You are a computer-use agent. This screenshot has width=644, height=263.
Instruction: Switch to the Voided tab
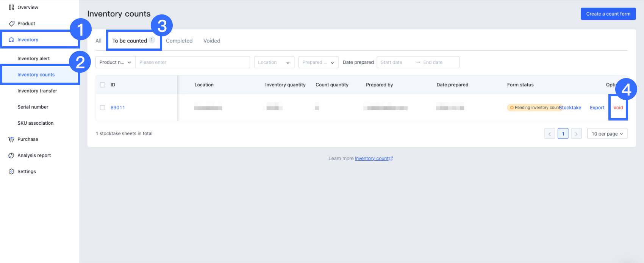click(x=212, y=41)
